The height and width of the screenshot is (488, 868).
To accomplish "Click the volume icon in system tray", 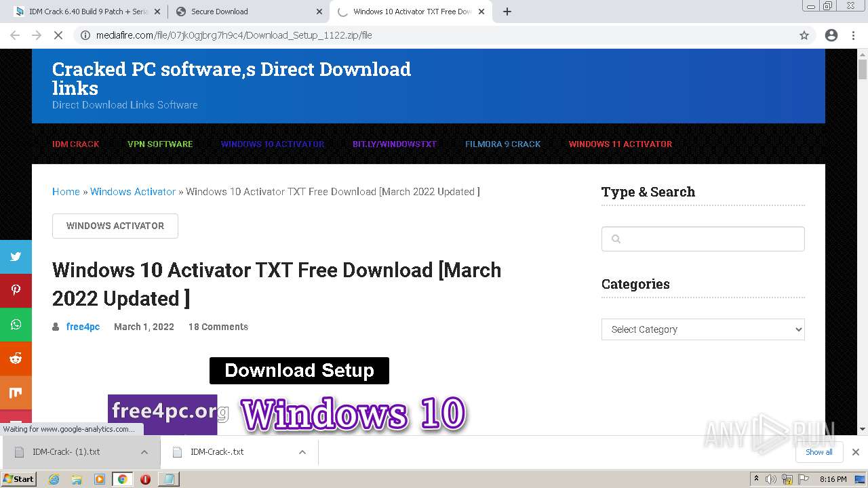I will (x=771, y=479).
